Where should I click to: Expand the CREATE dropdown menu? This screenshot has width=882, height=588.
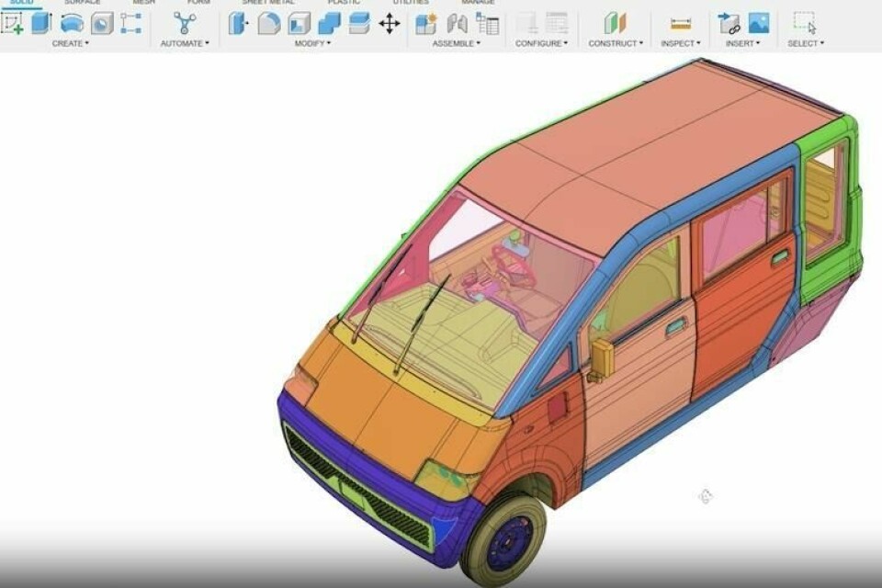pyautogui.click(x=70, y=43)
